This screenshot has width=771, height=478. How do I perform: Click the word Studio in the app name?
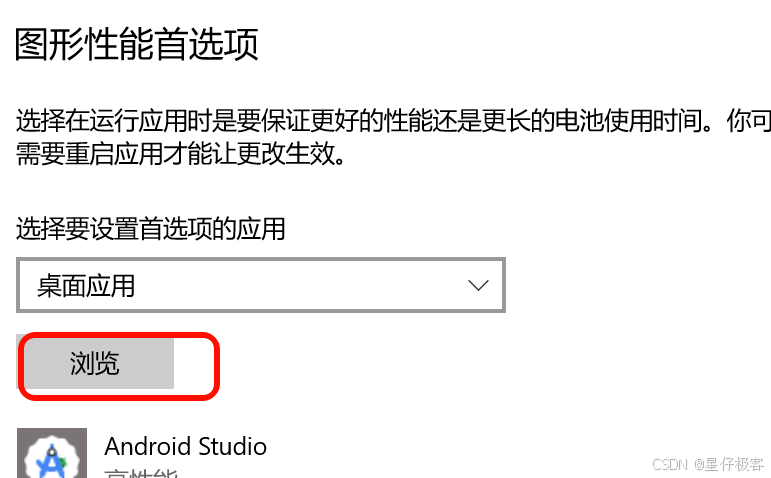[x=233, y=447]
